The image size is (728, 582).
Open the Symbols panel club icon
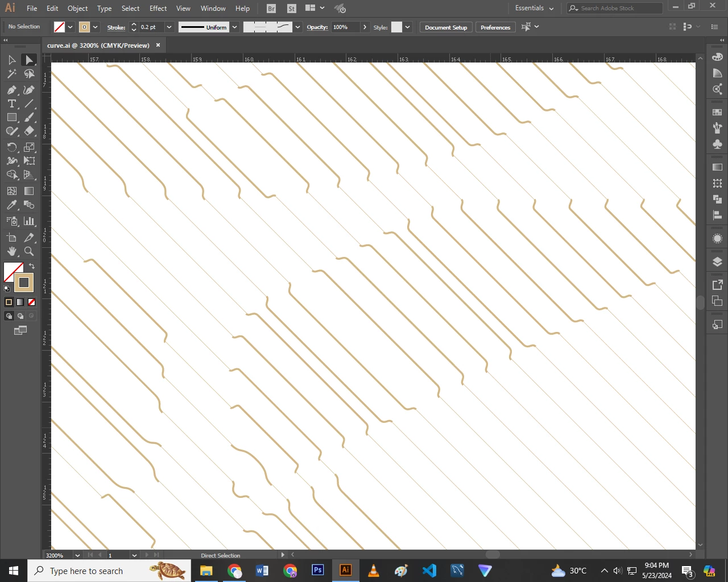coord(717,144)
